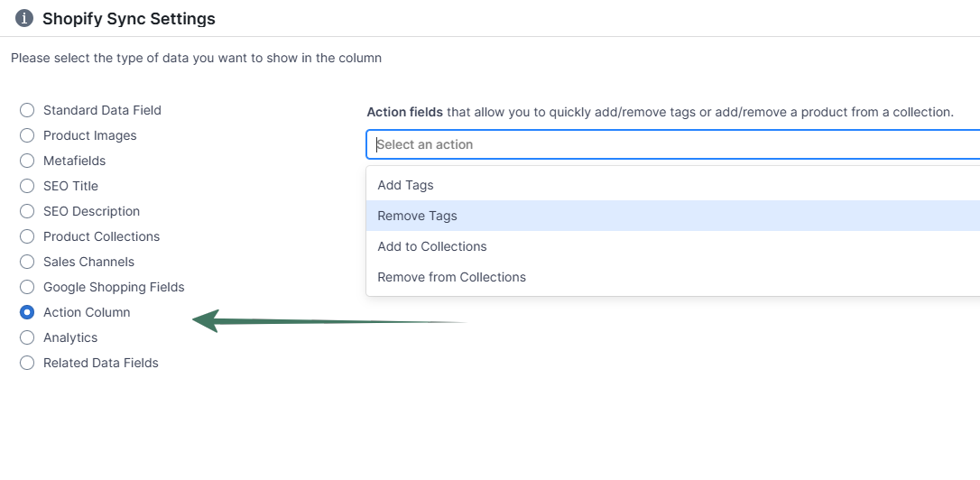
Task: Select the Action Column radio button
Action: (27, 312)
